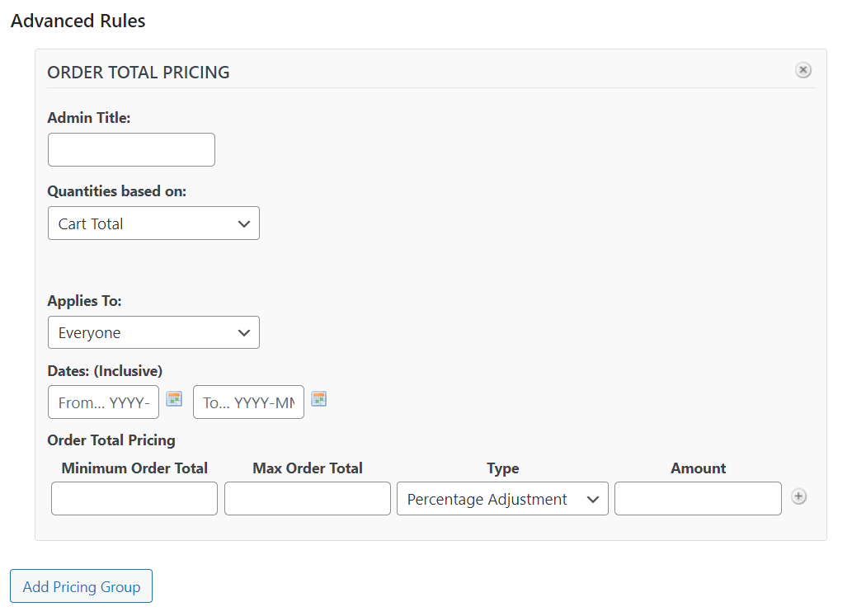Click the Amount input field
The image size is (852, 616).
click(x=698, y=499)
